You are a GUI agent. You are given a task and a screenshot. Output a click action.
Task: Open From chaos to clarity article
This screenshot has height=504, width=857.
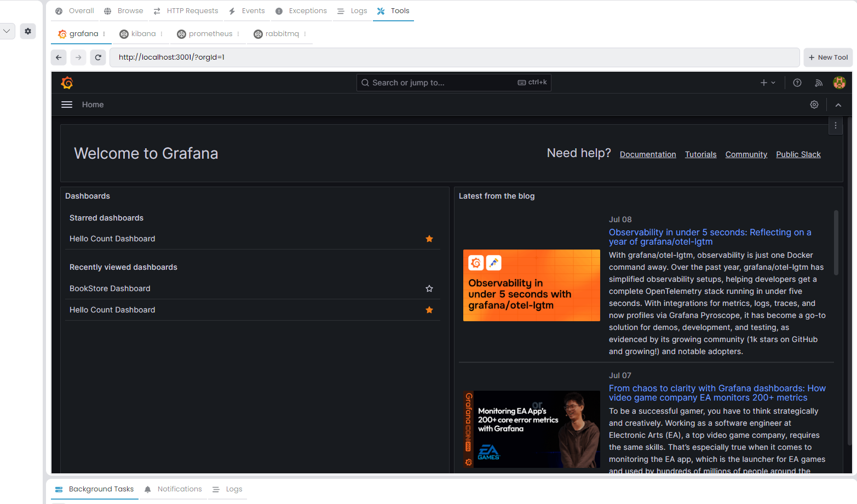[x=717, y=393]
